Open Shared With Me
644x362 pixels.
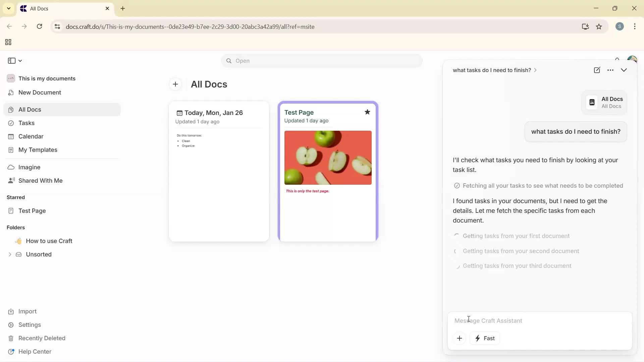coord(40,181)
